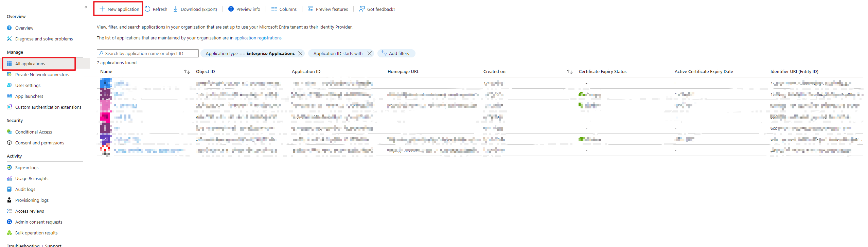The image size is (868, 247).
Task: Click the User settings gear icon
Action: (10, 85)
